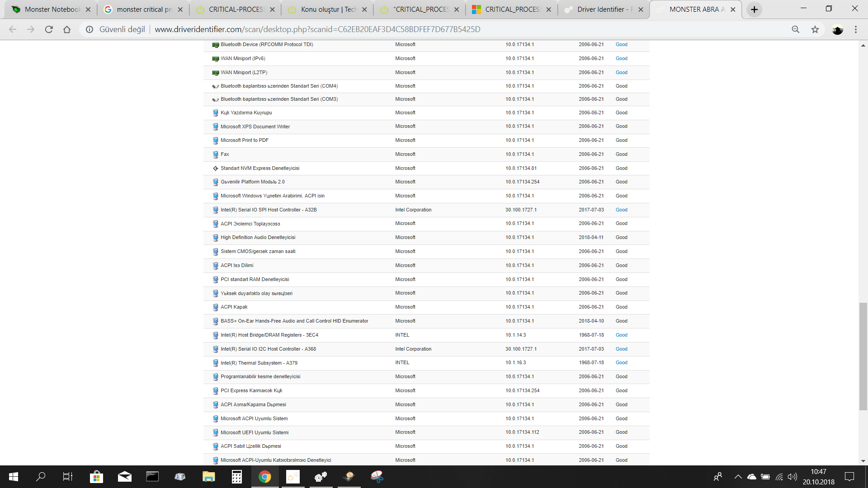
Task: Open Chrome three-dot menu
Action: tap(855, 29)
